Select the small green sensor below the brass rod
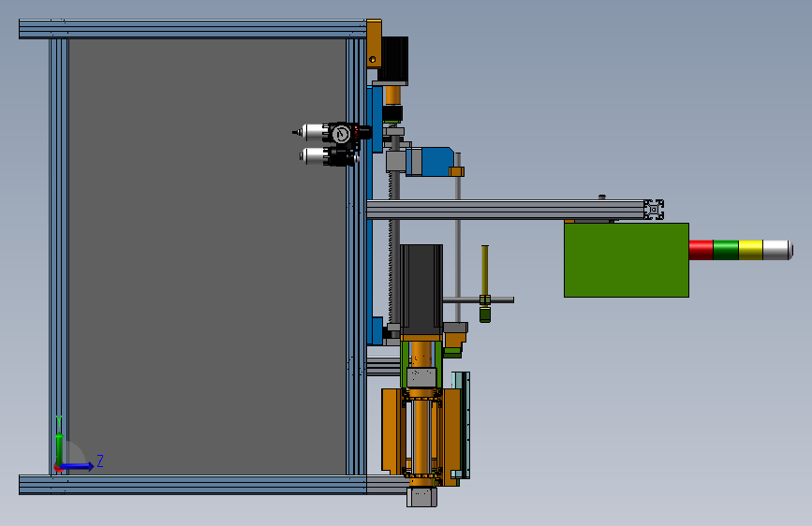Image resolution: width=812 pixels, height=526 pixels. 485,314
